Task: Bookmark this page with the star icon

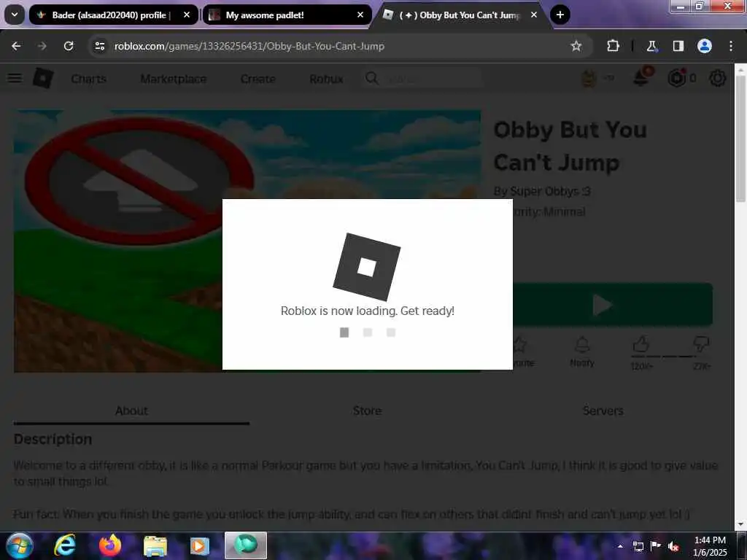Action: (576, 46)
